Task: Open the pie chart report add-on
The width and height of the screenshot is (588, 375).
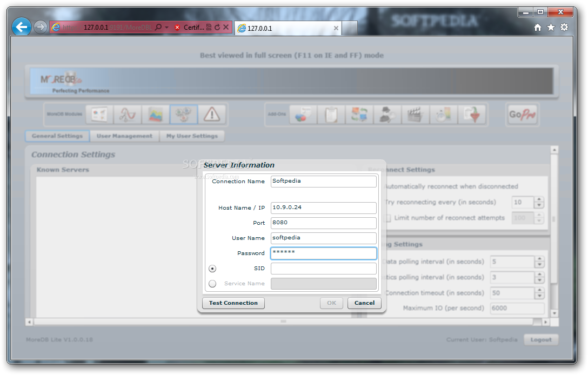Action: [x=303, y=115]
